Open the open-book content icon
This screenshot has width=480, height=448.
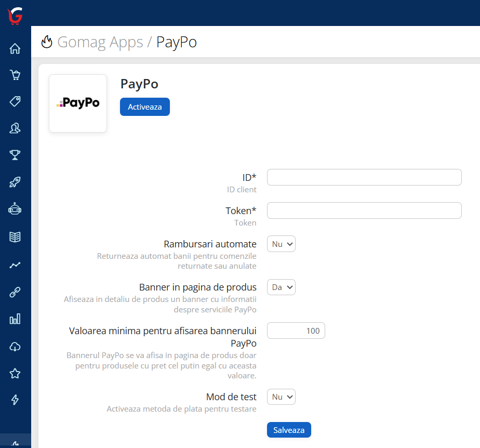15,236
